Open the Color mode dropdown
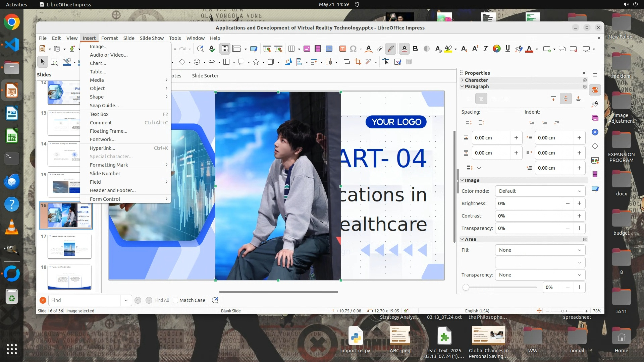The width and height of the screenshot is (644, 362). coord(540,191)
